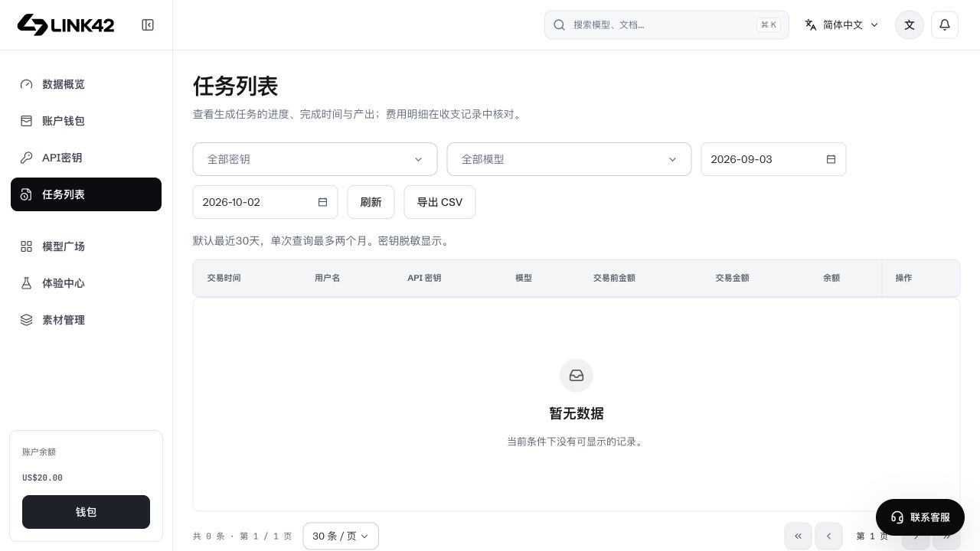The image size is (980, 551).
Task: Go to first page double-chevron
Action: [798, 536]
